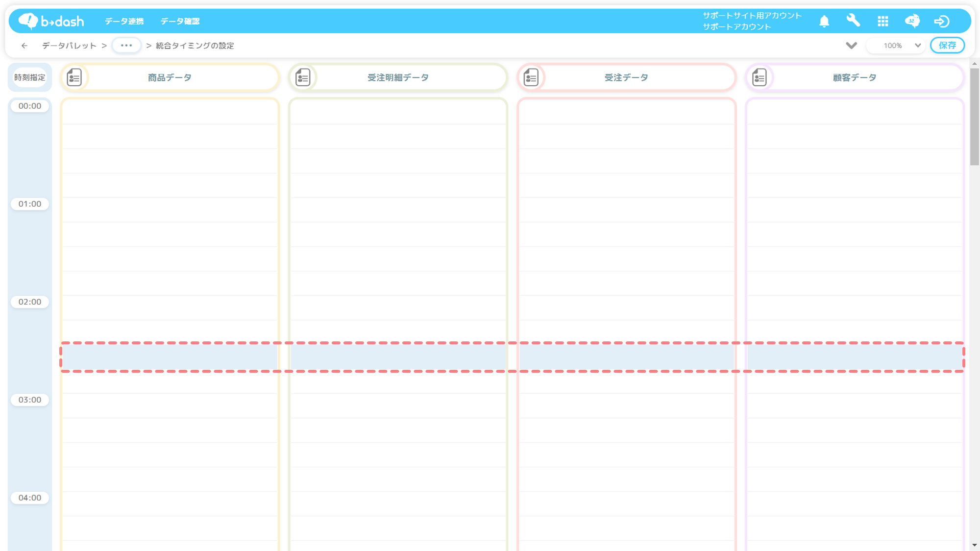Open the notification bell
Image resolution: width=980 pixels, height=551 pixels.
coord(824,21)
